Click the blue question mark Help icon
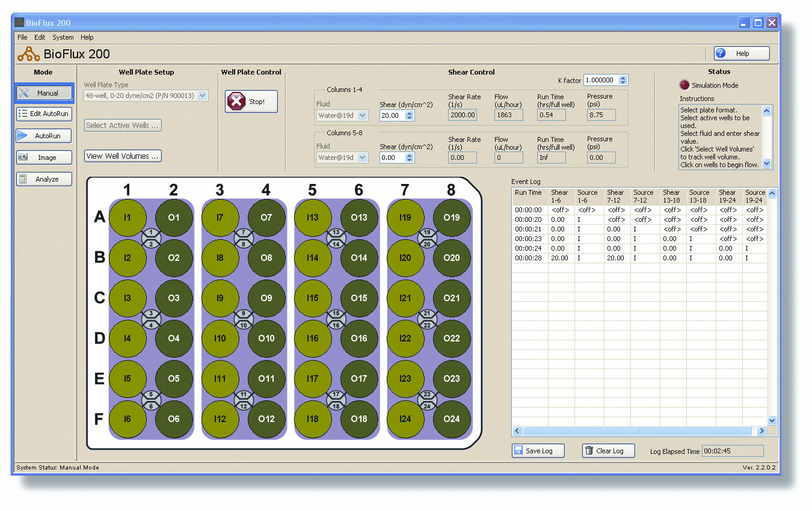This screenshot has width=812, height=511. click(721, 54)
